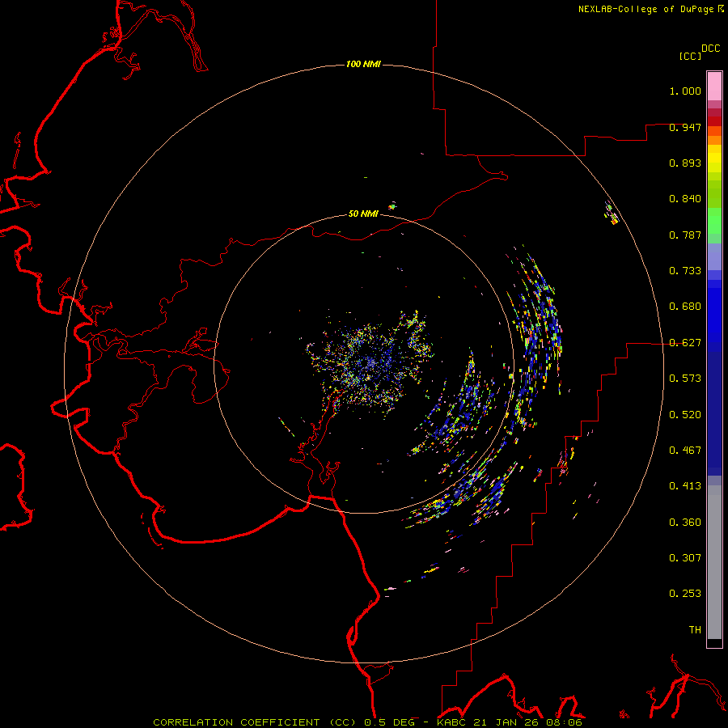Click the 0.360 color scale label

pyautogui.click(x=685, y=523)
